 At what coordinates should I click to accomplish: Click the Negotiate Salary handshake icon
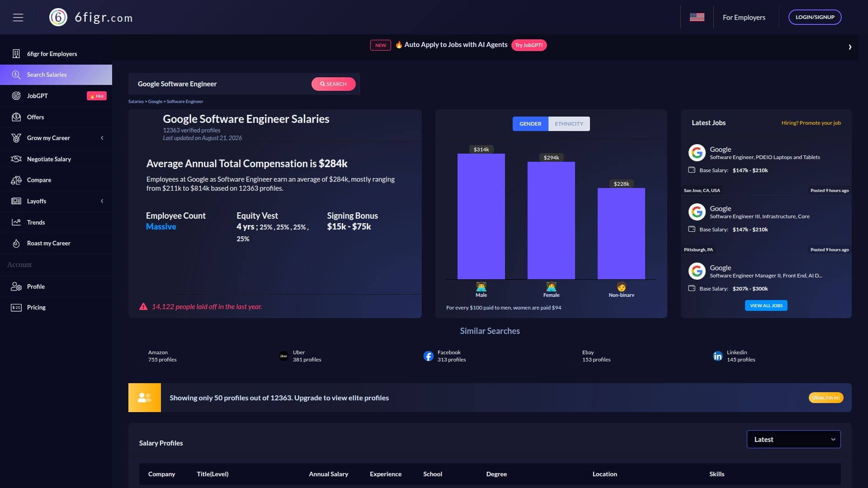16,159
